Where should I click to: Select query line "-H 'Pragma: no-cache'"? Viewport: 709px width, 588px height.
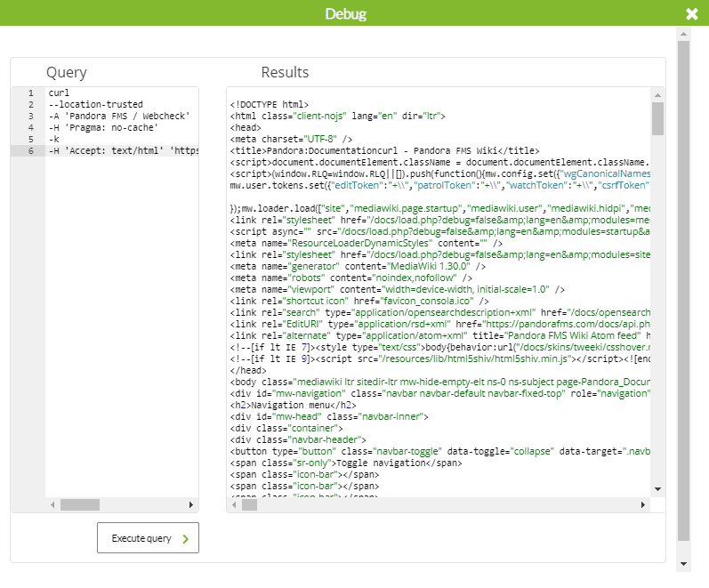[x=103, y=127]
